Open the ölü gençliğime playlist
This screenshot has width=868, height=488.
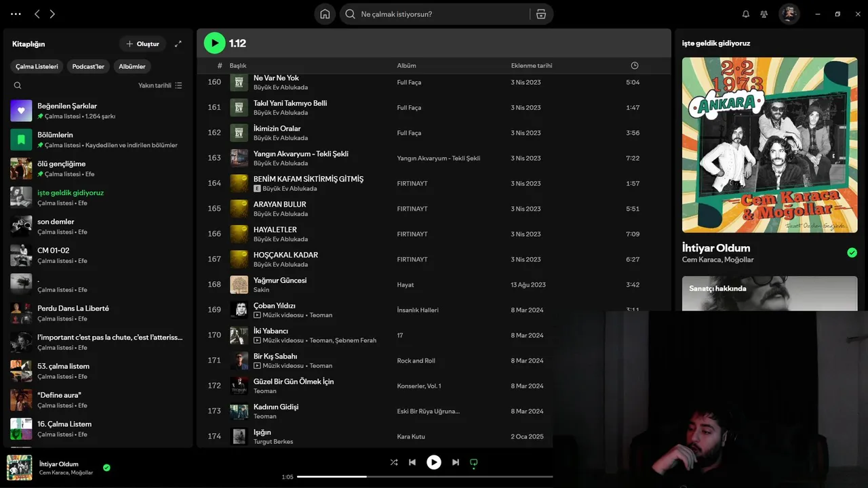(98, 168)
